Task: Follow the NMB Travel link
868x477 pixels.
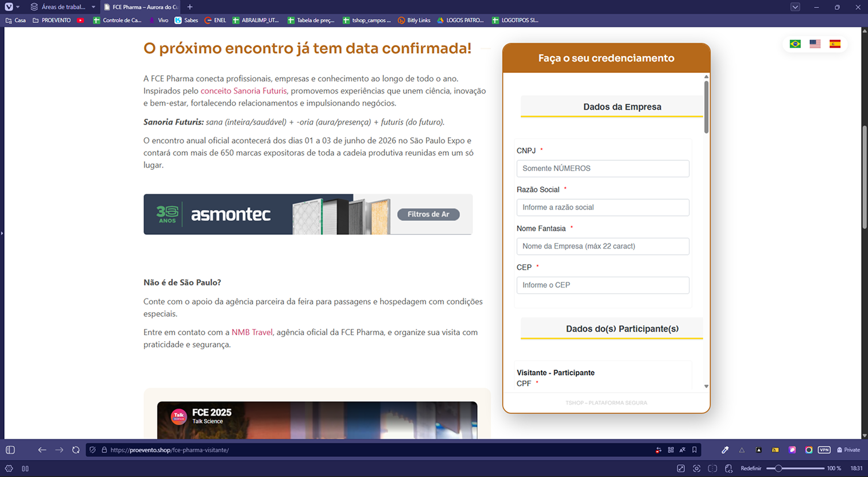Action: (x=252, y=332)
